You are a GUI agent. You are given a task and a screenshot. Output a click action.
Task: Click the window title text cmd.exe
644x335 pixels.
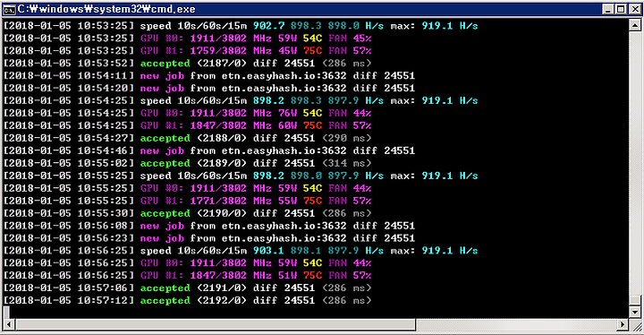coord(106,9)
